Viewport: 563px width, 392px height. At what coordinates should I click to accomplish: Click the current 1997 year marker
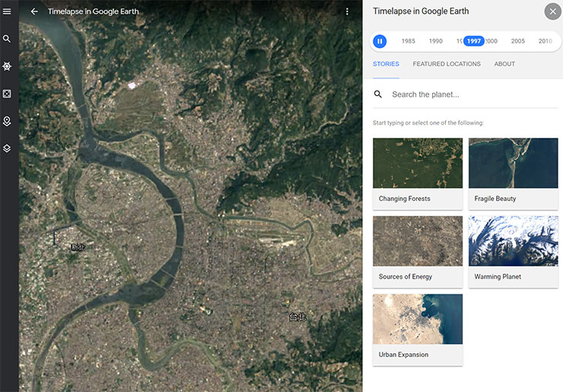pos(473,41)
